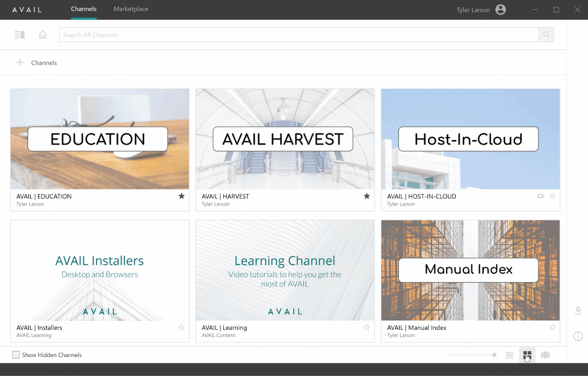Switch to list view icon

point(509,355)
